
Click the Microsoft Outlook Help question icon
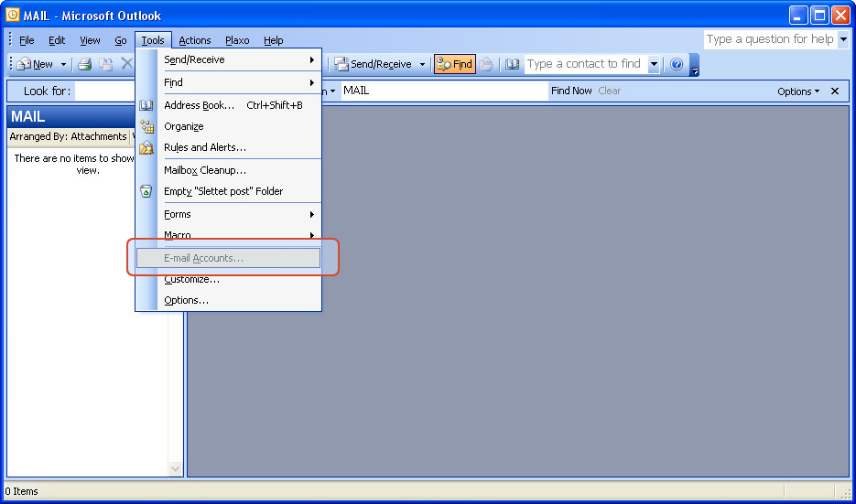[677, 64]
